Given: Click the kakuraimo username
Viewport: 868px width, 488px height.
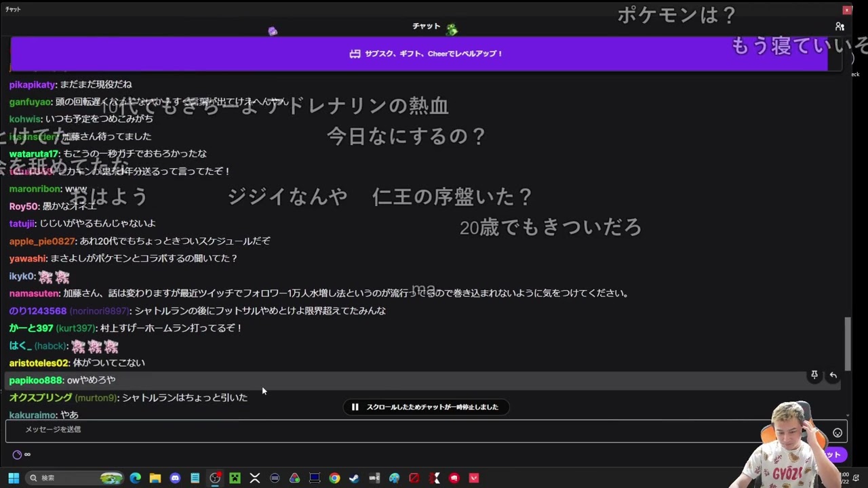Looking at the screenshot, I should click(x=33, y=415).
